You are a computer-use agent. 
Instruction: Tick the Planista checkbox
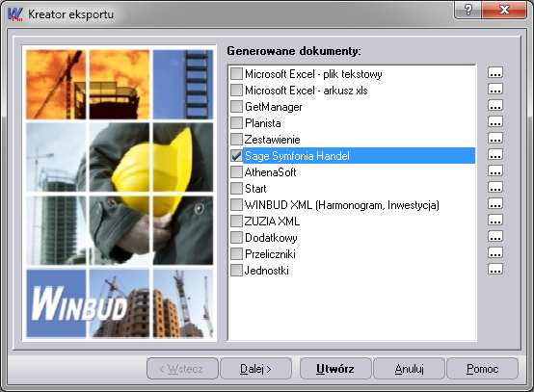tap(236, 123)
